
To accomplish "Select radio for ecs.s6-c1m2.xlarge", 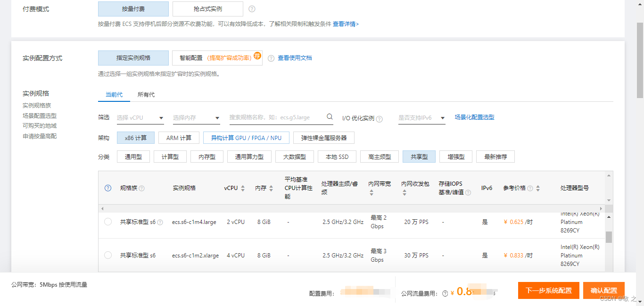I will coord(108,255).
